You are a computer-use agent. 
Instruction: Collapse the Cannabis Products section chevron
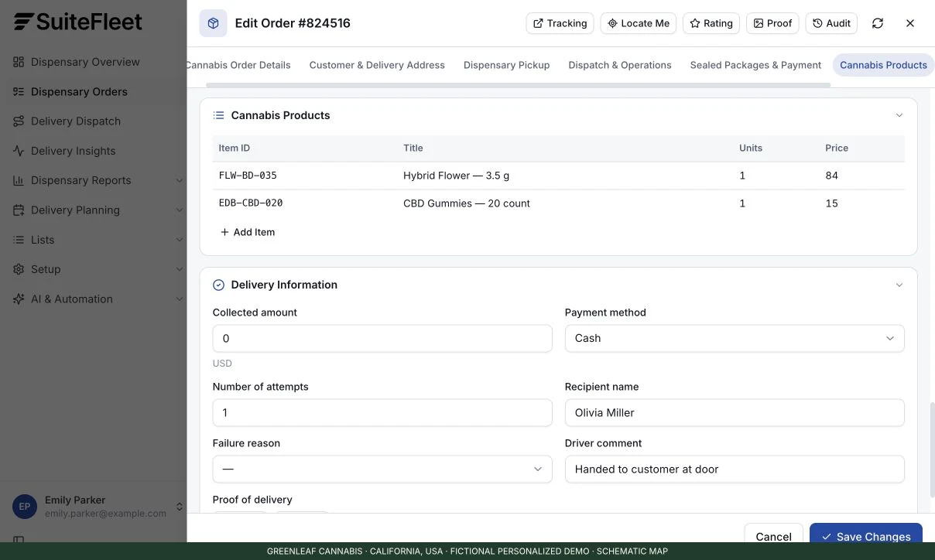[x=899, y=115]
